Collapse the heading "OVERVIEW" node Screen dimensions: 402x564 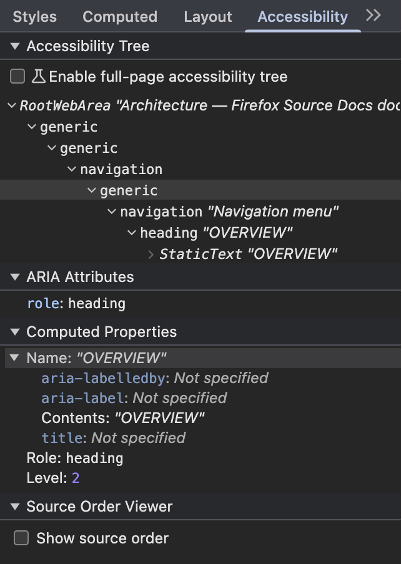[132, 233]
